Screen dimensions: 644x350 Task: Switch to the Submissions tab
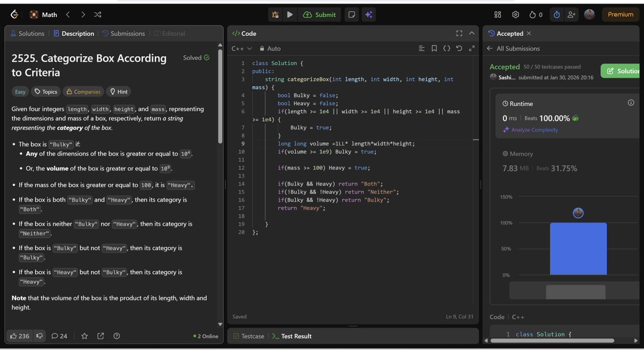tap(123, 34)
